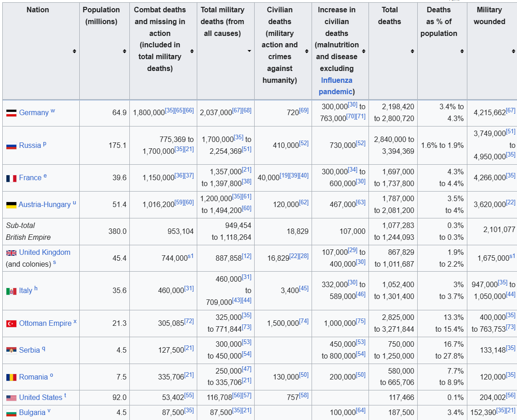The width and height of the screenshot is (517, 420).
Task: Open reference [22] beside 3,620,000
Action: (x=511, y=202)
